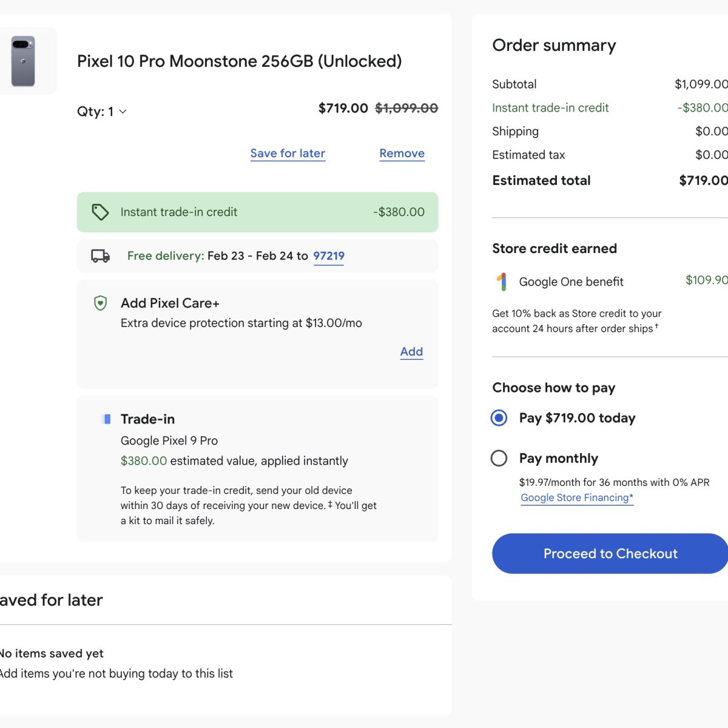The width and height of the screenshot is (728, 728).
Task: Click the Pixel 10 Pro product thumbnail
Action: point(23,61)
